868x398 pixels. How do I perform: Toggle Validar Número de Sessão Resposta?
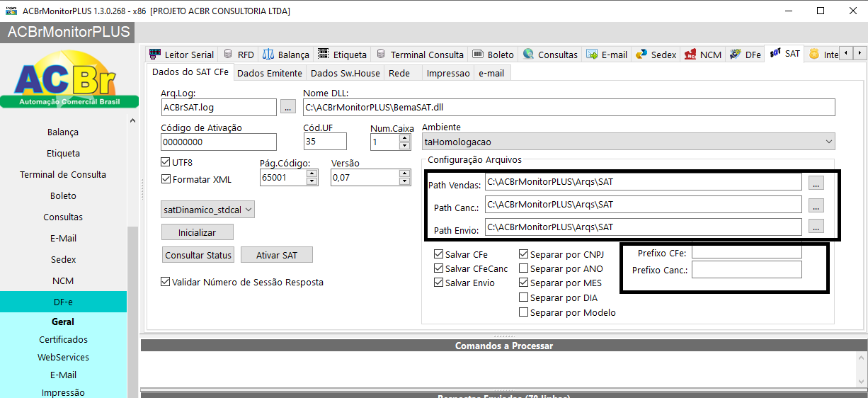[x=166, y=282]
